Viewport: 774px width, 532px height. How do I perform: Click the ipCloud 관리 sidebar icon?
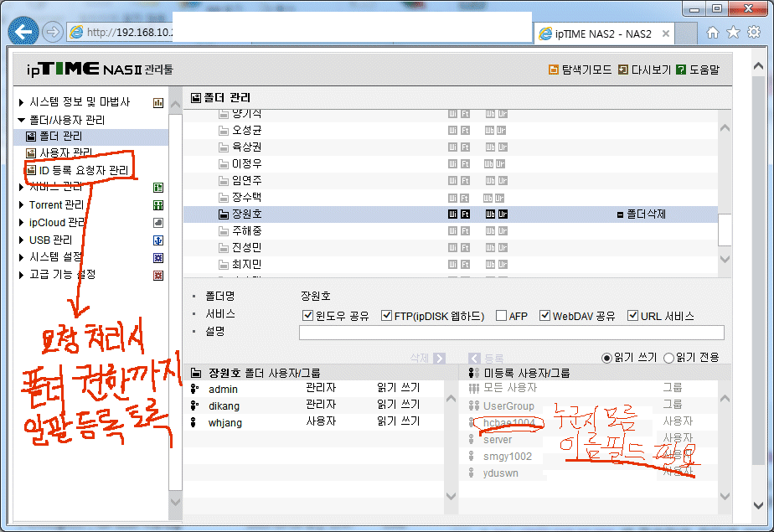pos(158,223)
